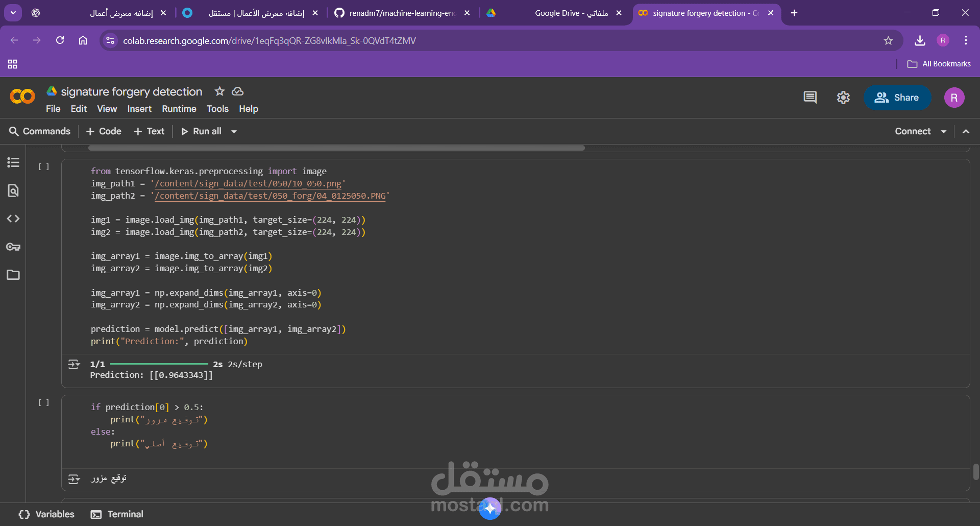Screen dimensions: 980x526
Task: Click the Gemini sparkle button
Action: point(490,508)
